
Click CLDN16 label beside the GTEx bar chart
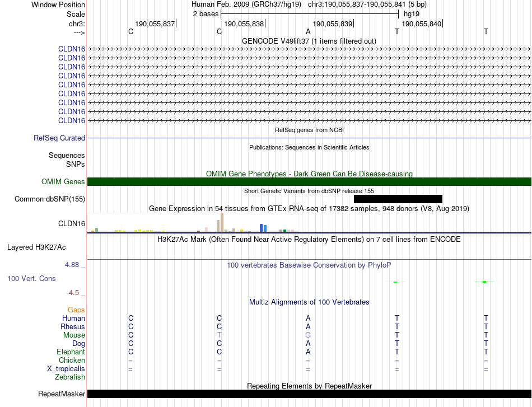click(x=72, y=223)
